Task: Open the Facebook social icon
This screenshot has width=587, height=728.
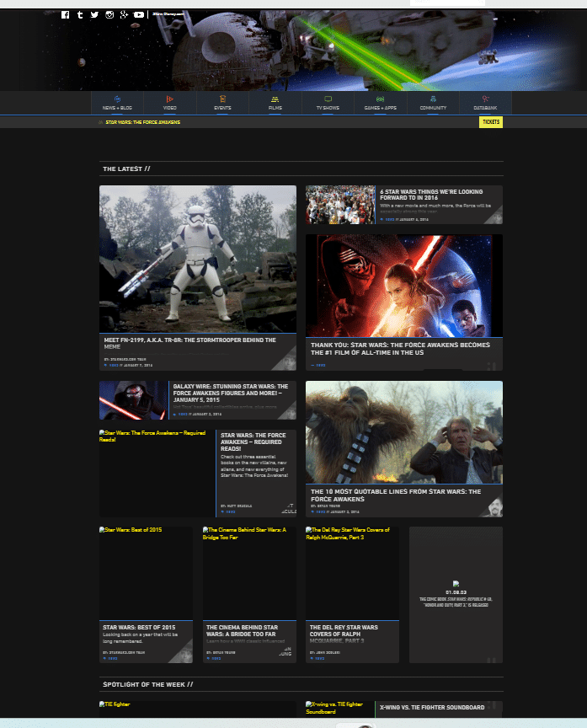Action: tap(66, 14)
